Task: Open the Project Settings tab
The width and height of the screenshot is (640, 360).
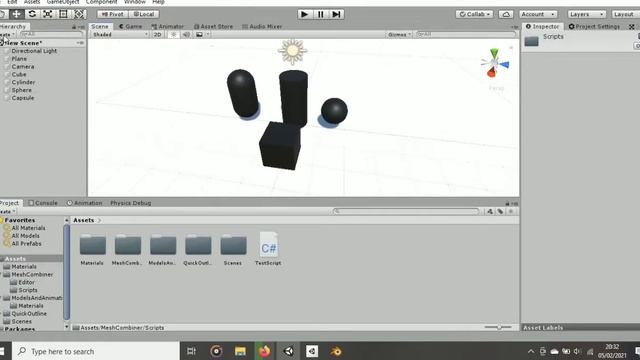Action: pyautogui.click(x=594, y=26)
